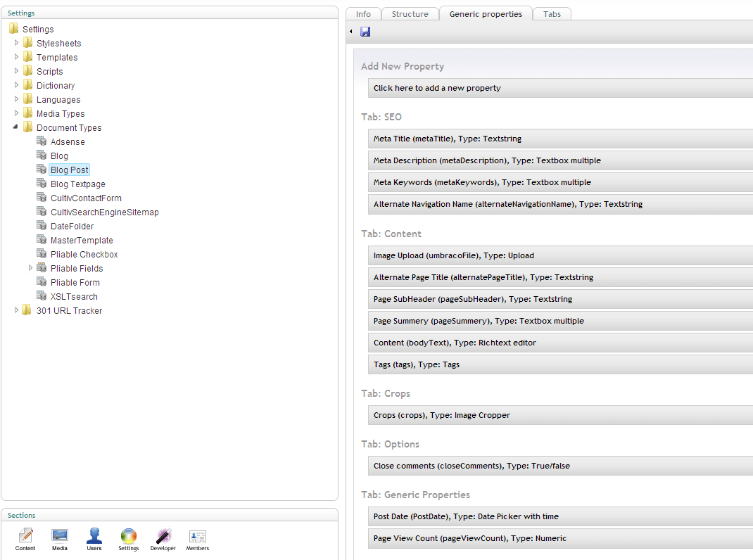Select the MasterTemplate document type
753x560 pixels.
pyautogui.click(x=82, y=240)
